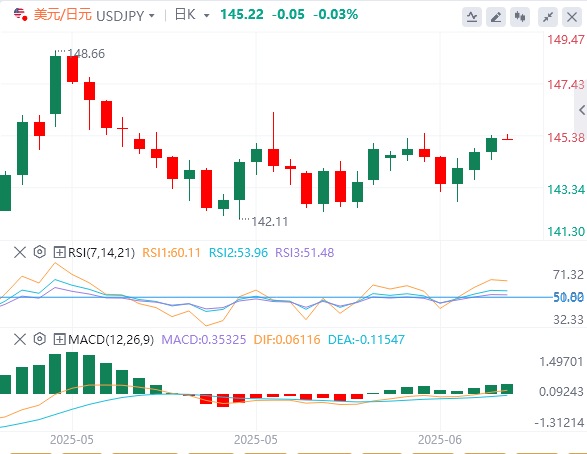Viewport: 587px width, 454px height.
Task: Open the indicator line chart tool
Action: [x=472, y=17]
